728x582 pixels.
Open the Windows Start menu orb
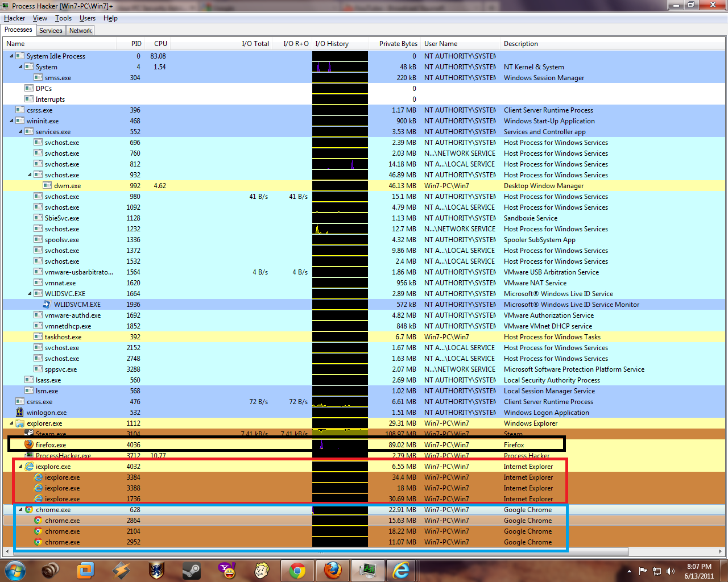coord(15,570)
